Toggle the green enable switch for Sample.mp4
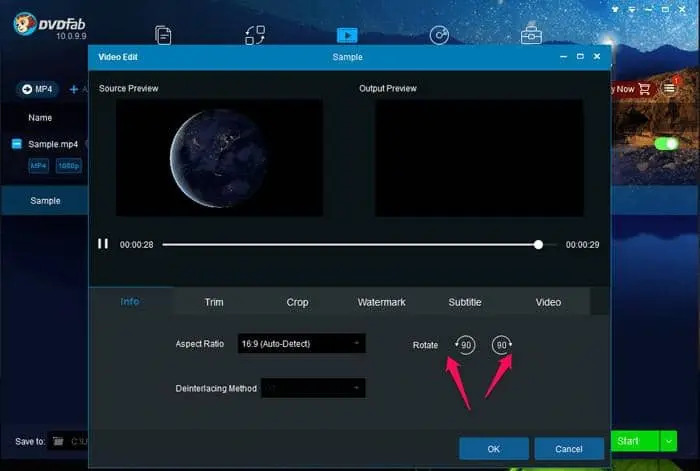The image size is (700, 471). click(666, 144)
